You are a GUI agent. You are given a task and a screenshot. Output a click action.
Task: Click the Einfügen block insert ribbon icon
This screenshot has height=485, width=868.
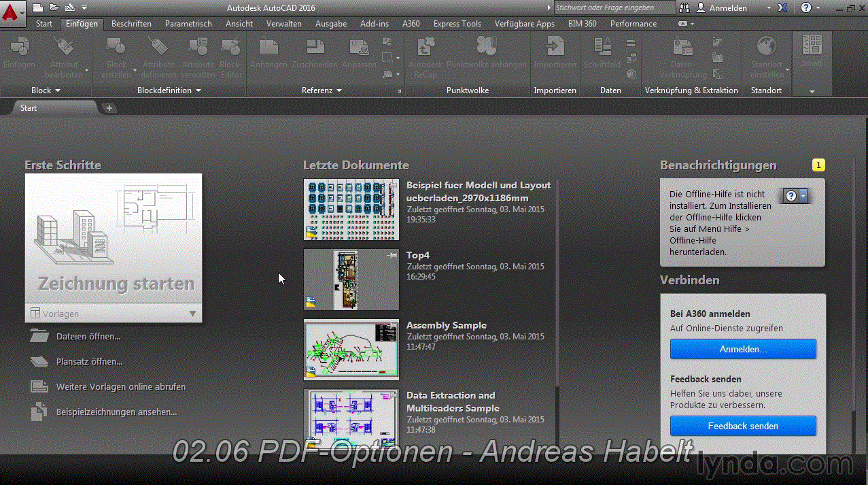tap(19, 47)
